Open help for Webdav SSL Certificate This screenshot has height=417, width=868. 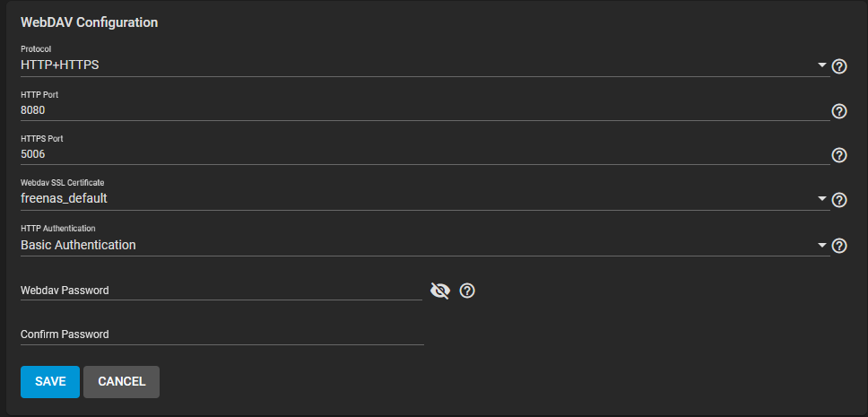(839, 200)
